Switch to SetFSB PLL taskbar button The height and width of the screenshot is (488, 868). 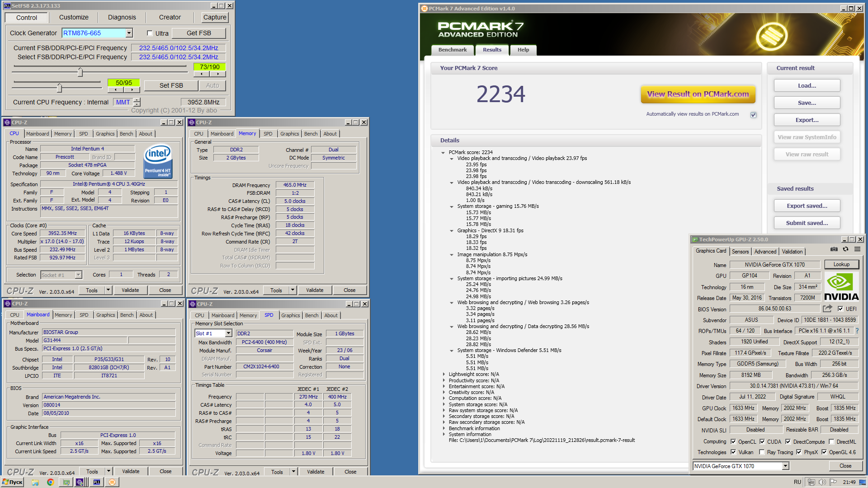pyautogui.click(x=96, y=482)
